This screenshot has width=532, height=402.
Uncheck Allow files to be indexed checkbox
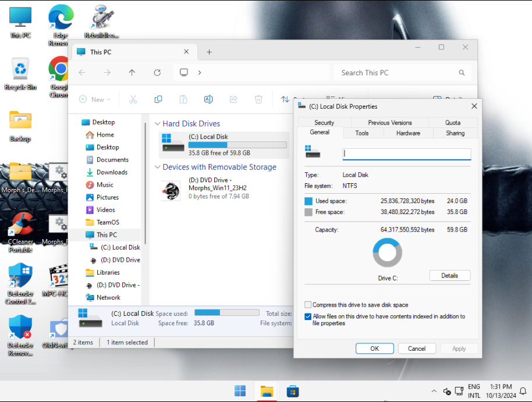pyautogui.click(x=308, y=316)
